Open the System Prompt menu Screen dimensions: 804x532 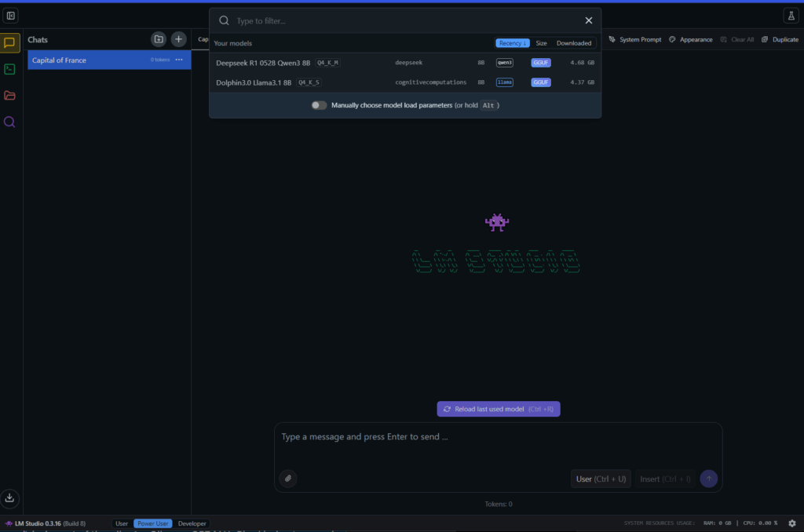point(636,39)
